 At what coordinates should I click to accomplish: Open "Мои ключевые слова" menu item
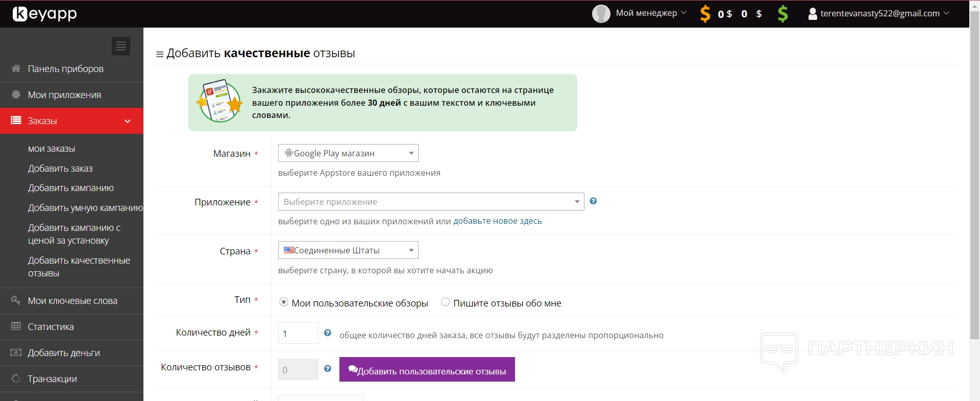[72, 301]
